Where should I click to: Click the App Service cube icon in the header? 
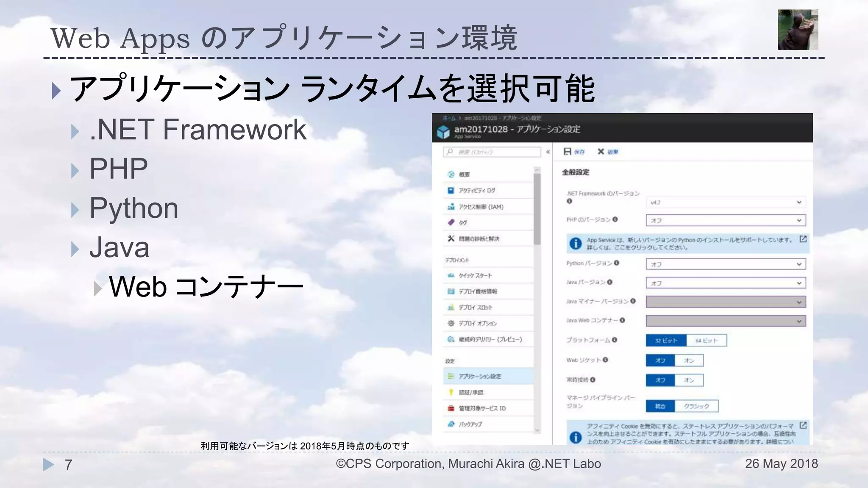443,132
